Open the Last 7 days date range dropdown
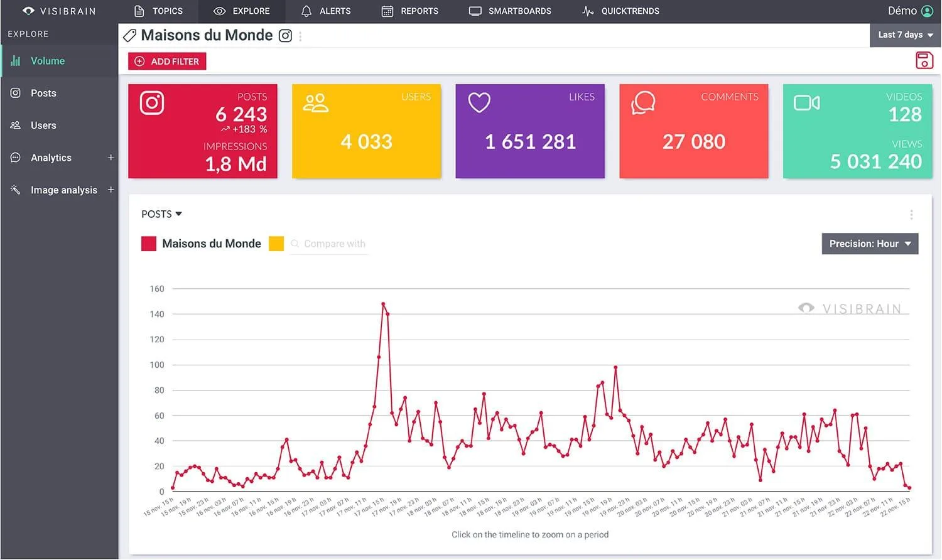 click(906, 35)
